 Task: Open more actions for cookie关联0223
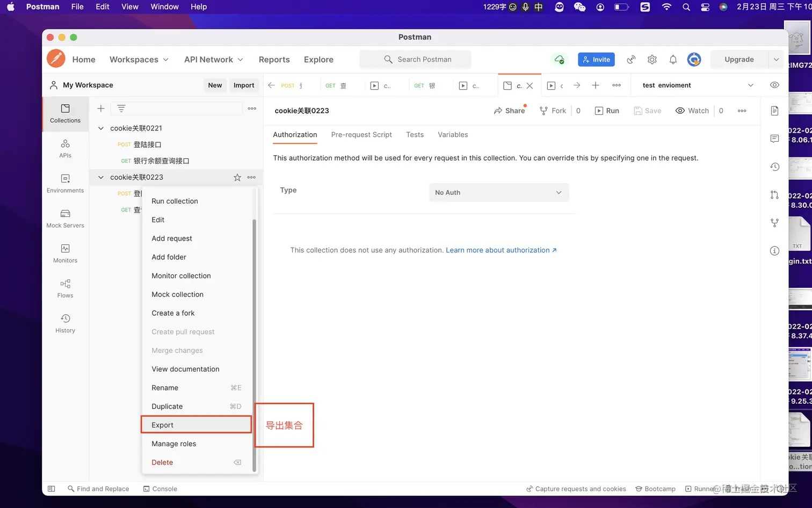tap(251, 177)
